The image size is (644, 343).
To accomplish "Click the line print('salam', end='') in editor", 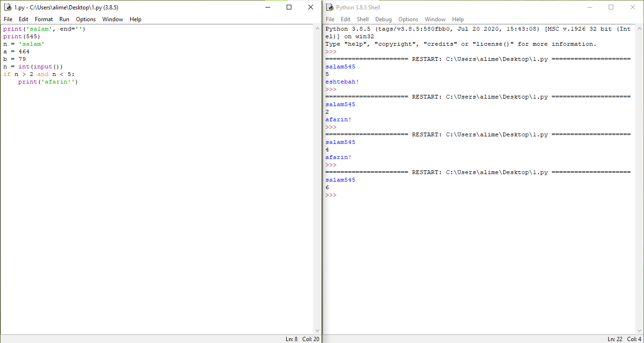I will click(x=44, y=29).
